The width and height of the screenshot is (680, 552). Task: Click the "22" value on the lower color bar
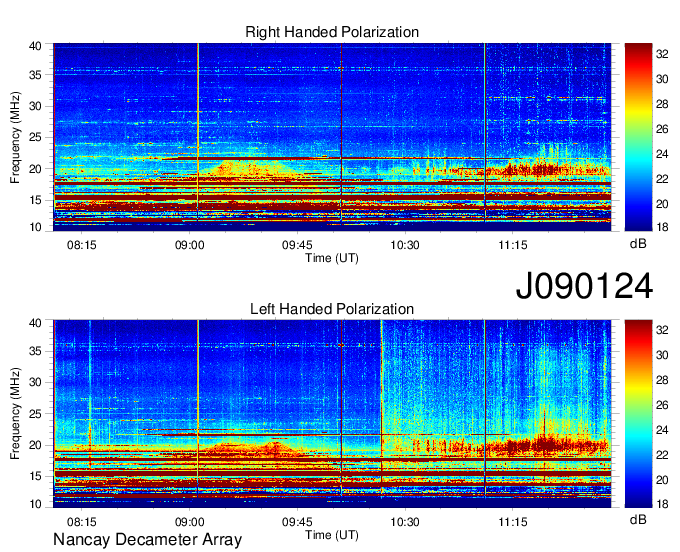coord(662,455)
